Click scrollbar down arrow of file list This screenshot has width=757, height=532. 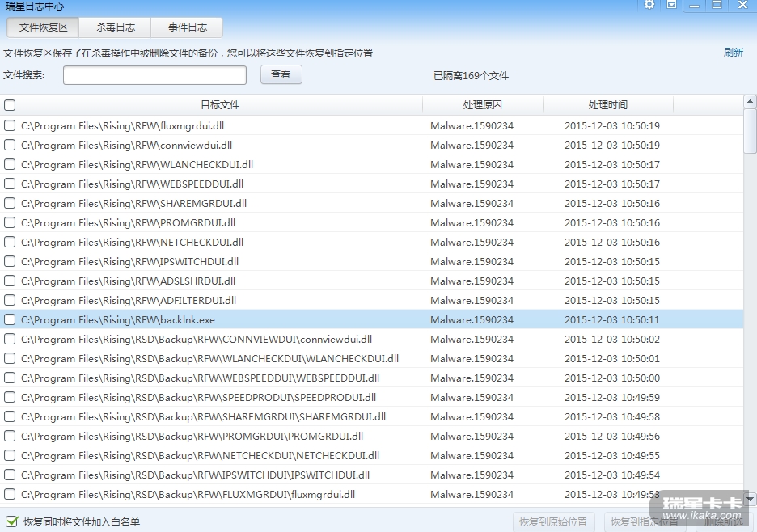750,499
